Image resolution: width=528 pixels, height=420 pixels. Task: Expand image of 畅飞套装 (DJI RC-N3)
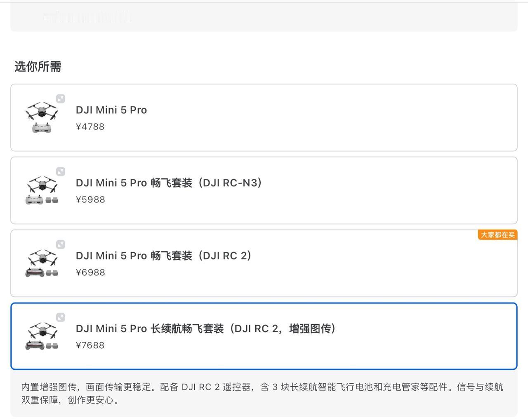tap(61, 171)
